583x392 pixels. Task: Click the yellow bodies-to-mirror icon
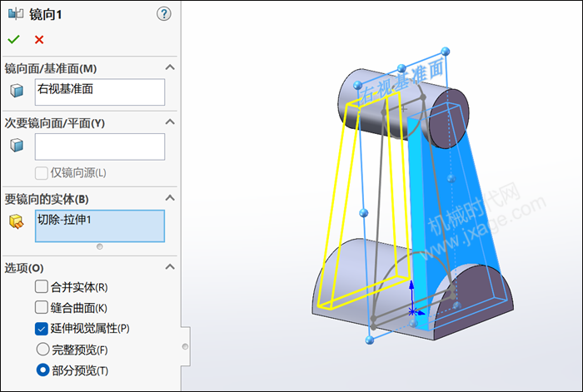click(17, 221)
